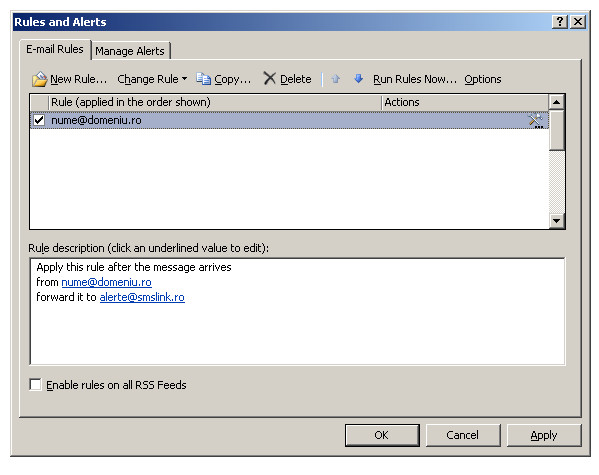Click the rule list scroll-up arrow
The image size is (599, 475).
tap(557, 102)
